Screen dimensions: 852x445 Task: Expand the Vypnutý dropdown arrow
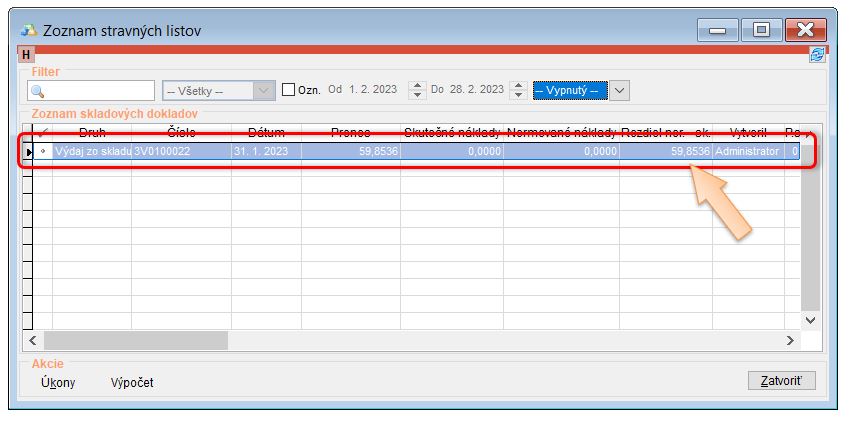pyautogui.click(x=620, y=91)
